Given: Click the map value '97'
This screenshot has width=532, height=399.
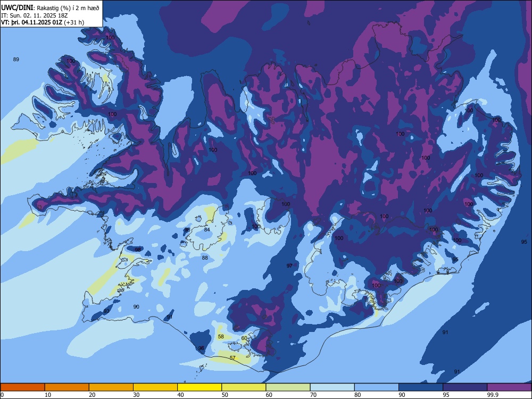Looking at the screenshot, I should [x=289, y=265].
